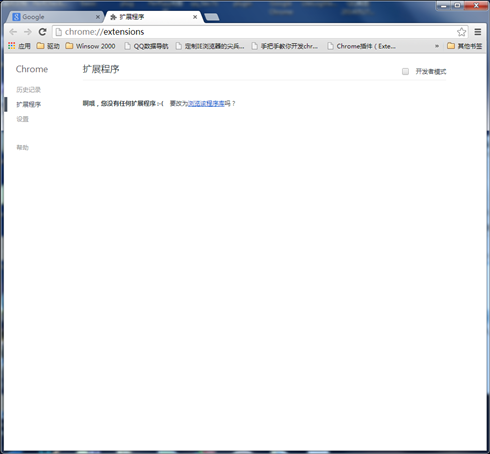Reload the extensions page
The image size is (490, 454).
(x=42, y=32)
